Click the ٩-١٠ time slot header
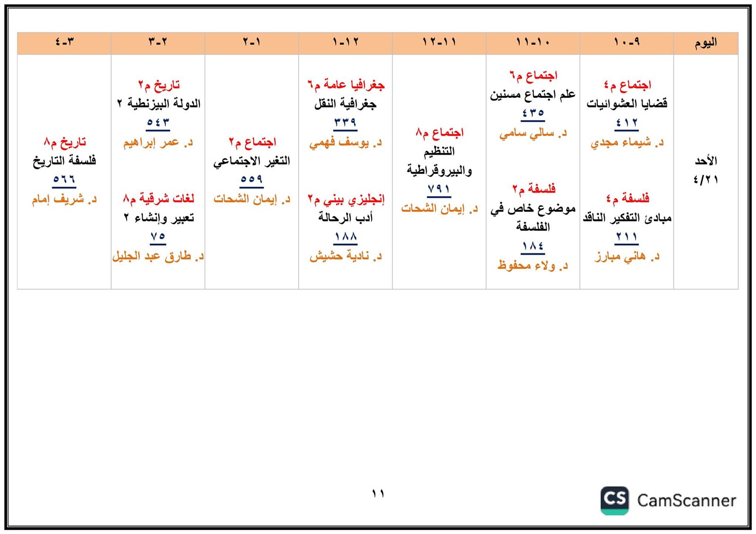 pos(627,43)
